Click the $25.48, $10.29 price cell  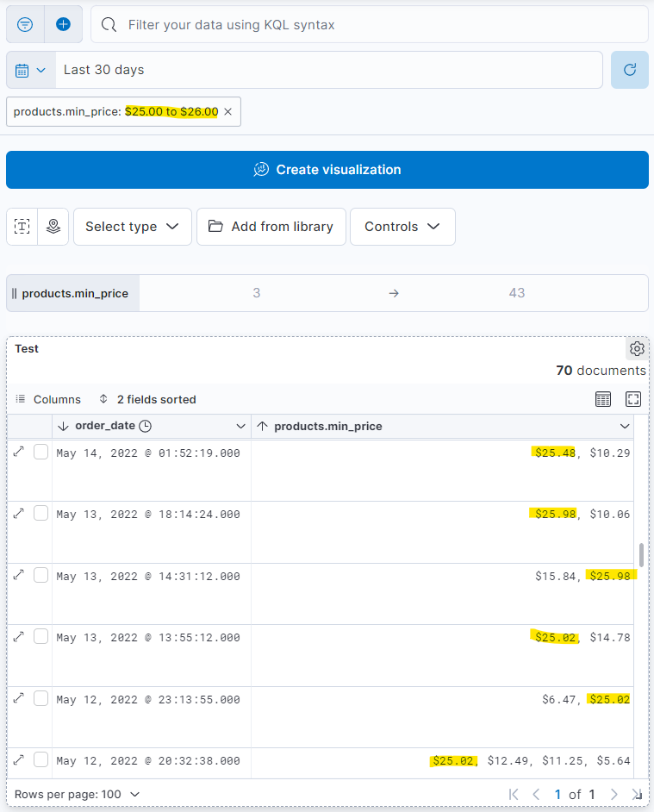point(443,470)
